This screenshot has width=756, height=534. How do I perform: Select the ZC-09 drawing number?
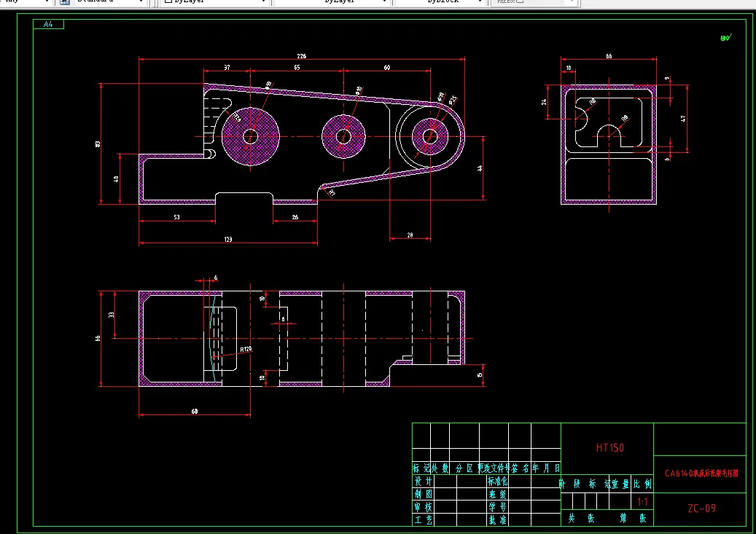(701, 508)
